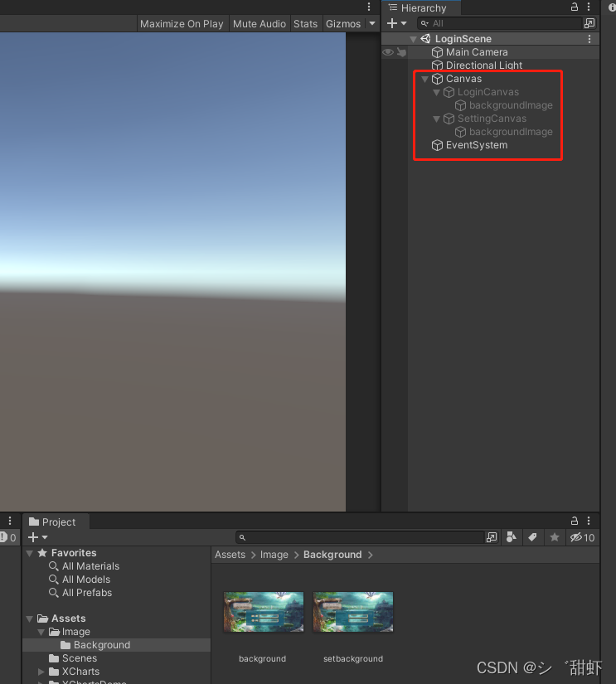
Task: Toggle Gizmos in Game view
Action: (343, 23)
